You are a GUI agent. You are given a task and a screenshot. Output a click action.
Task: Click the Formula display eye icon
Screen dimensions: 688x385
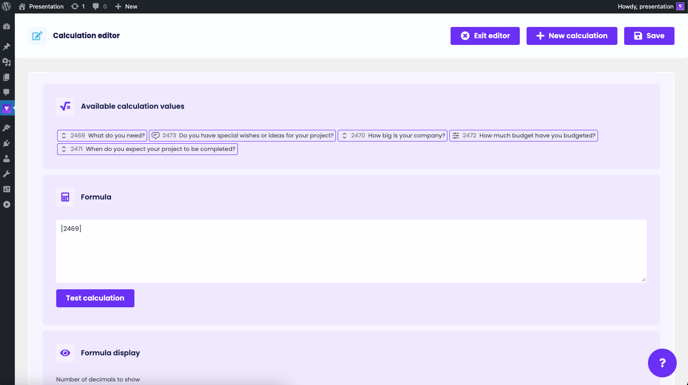65,353
